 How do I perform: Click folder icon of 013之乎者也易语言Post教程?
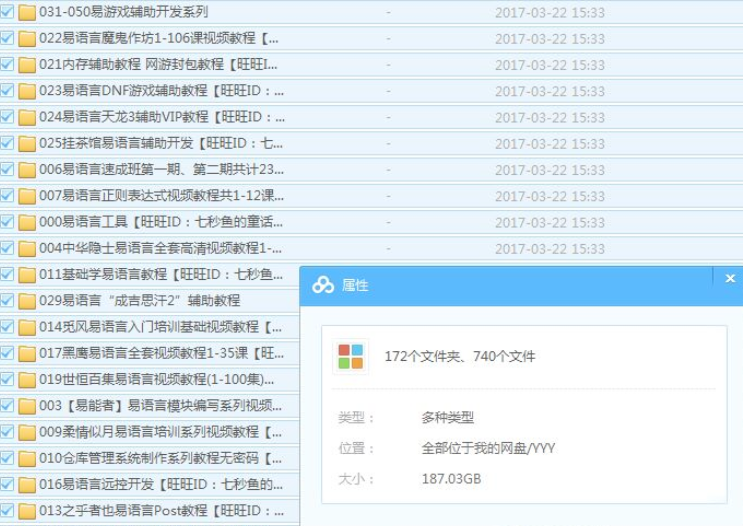[x=27, y=511]
